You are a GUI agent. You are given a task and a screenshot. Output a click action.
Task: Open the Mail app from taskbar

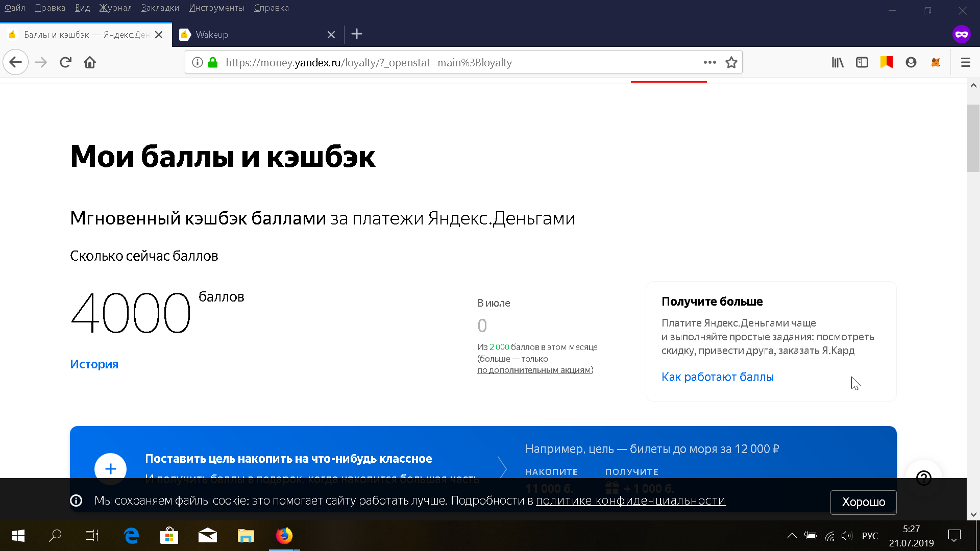pyautogui.click(x=207, y=536)
